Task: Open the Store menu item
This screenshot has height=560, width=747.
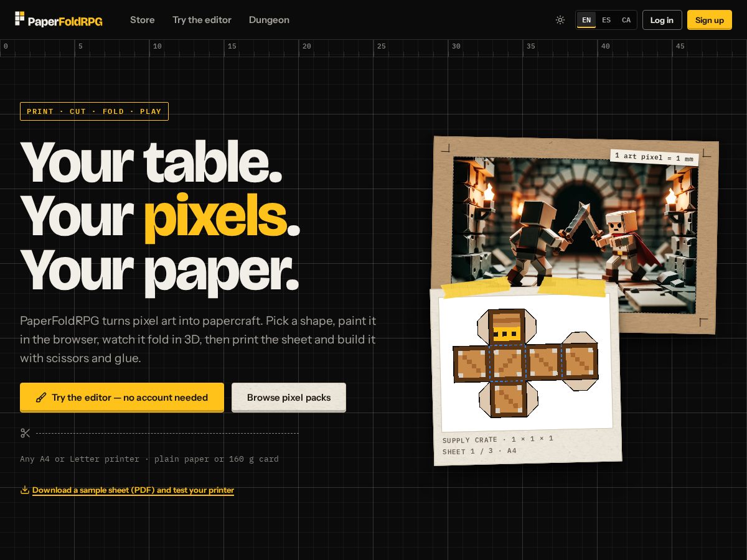Action: (x=143, y=20)
